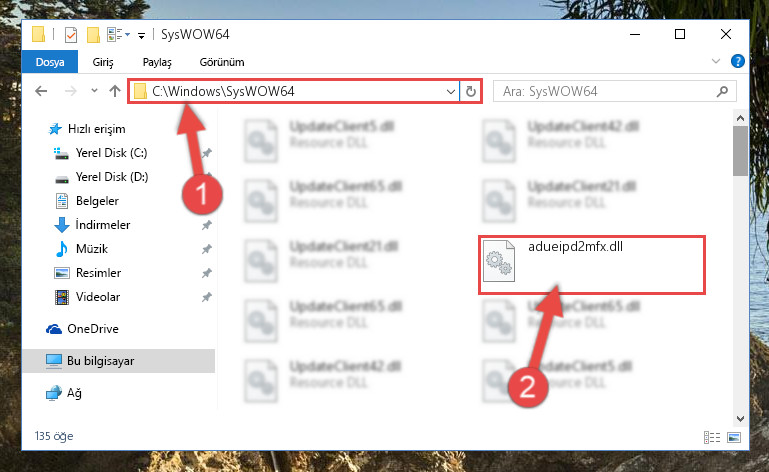Screen dimensions: 769x472
Task: Open the Görünüm ribbon tab
Action: (222, 62)
